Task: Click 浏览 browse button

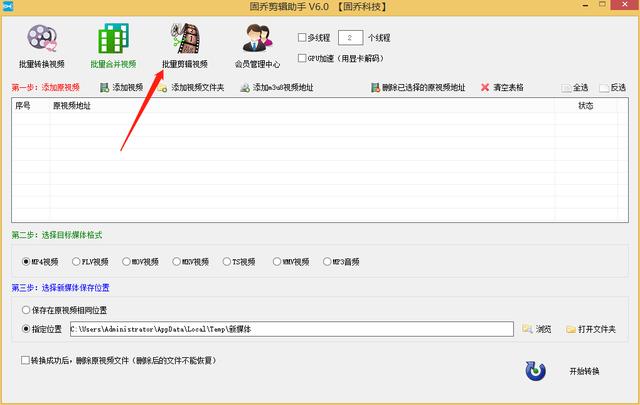Action: coord(536,329)
